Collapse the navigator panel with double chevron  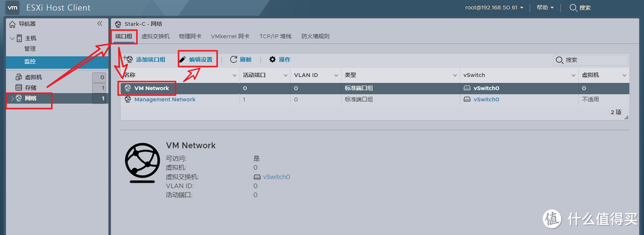click(100, 24)
